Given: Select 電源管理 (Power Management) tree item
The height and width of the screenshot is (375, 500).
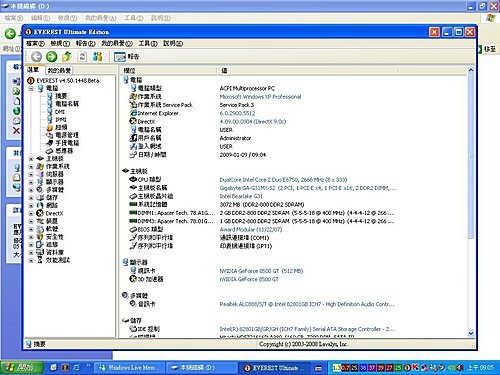Looking at the screenshot, I should click(62, 135).
